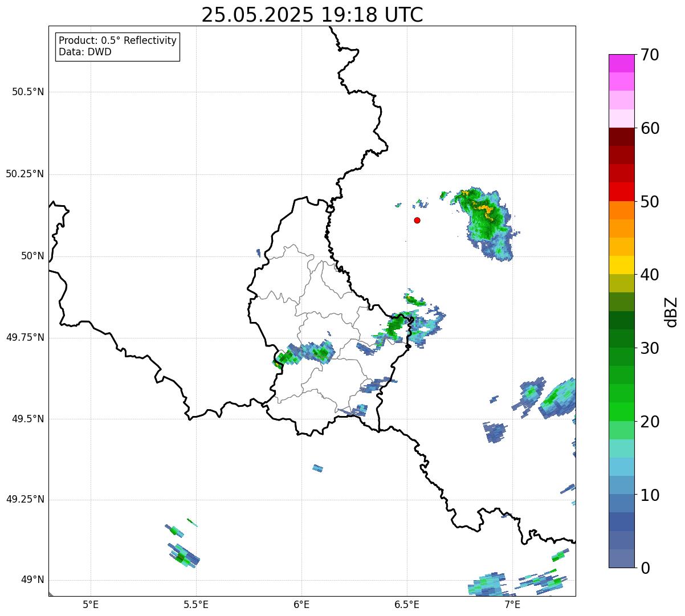Click the longitude label "6.5°E"
This screenshot has height=616, width=685.
tap(407, 605)
